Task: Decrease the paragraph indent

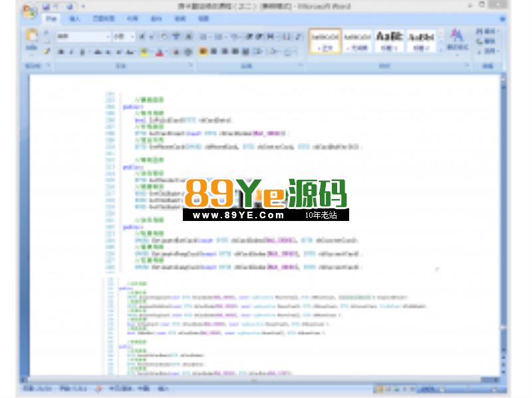Action: tap(250, 37)
